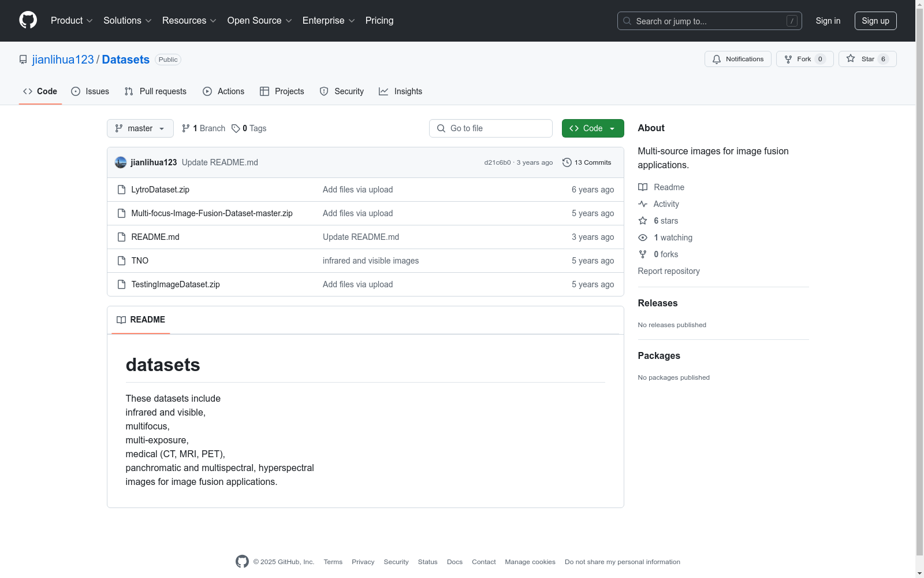The image size is (924, 578).
Task: Switch to the Issues tab
Action: (x=90, y=91)
